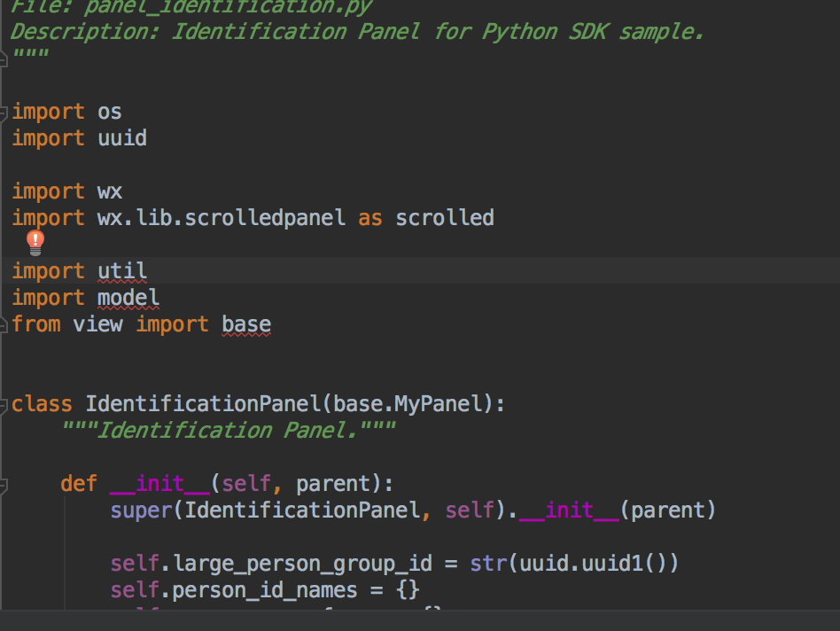The image size is (840, 631).
Task: Click 'parent' parameter in def __init__
Action: pyautogui.click(x=333, y=484)
